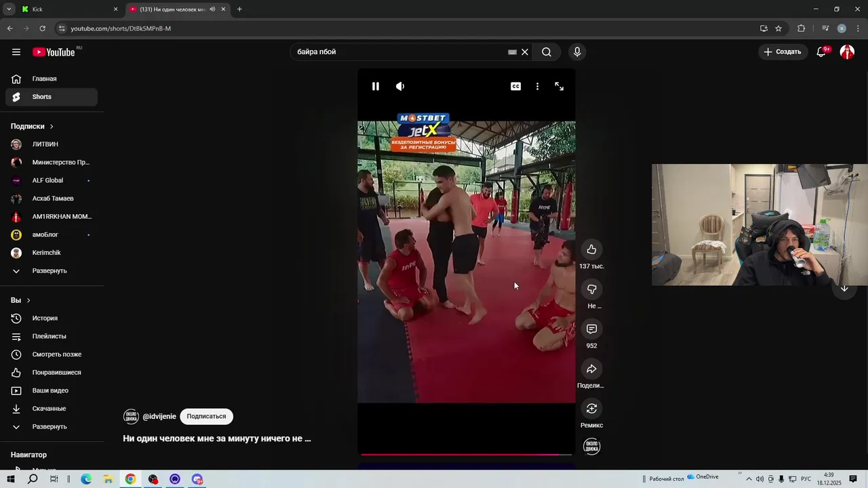
Task: Open the Windows Start menu
Action: click(x=11, y=479)
